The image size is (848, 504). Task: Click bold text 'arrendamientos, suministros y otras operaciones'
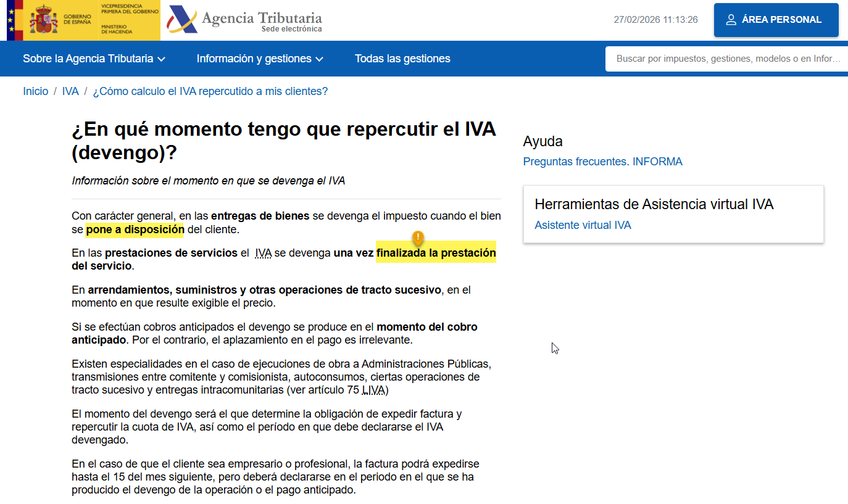point(265,290)
